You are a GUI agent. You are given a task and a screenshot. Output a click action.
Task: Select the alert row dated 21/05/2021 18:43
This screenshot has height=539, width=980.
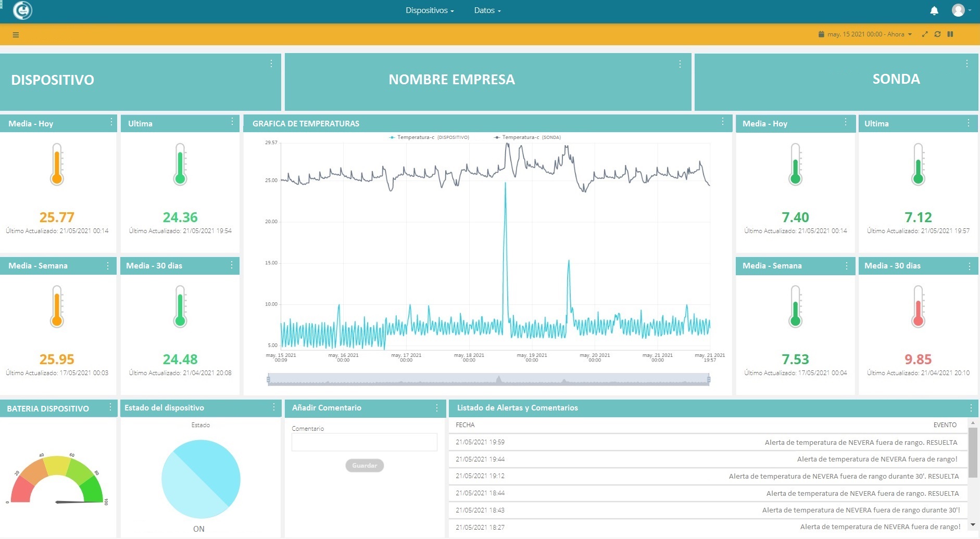point(708,510)
